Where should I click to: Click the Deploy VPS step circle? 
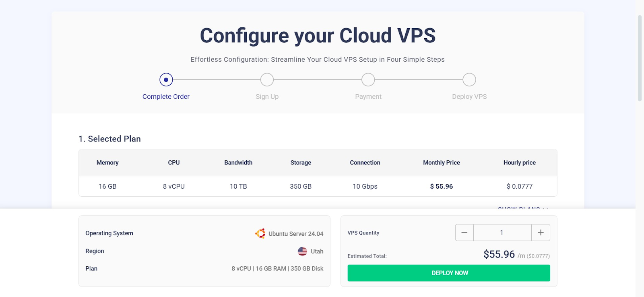(469, 80)
